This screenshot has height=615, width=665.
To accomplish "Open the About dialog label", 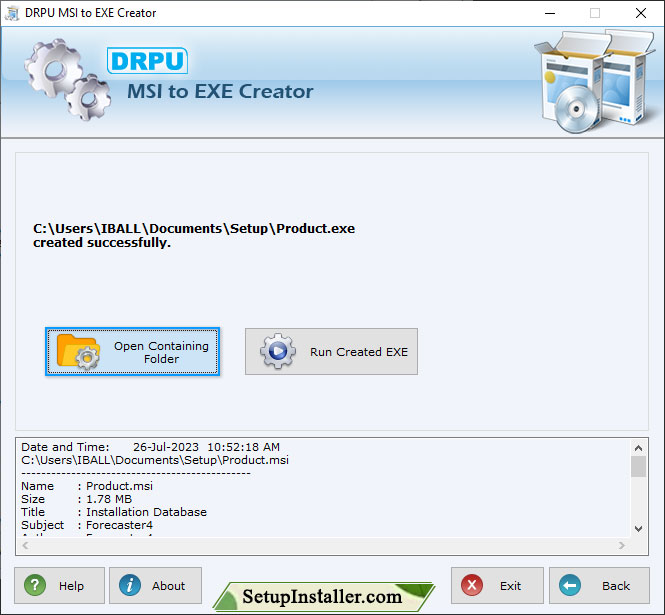I will [x=168, y=586].
